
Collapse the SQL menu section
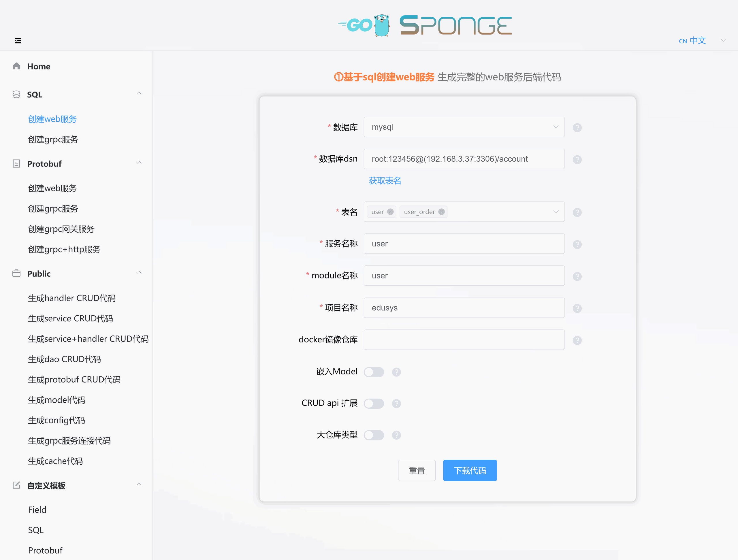coord(139,93)
